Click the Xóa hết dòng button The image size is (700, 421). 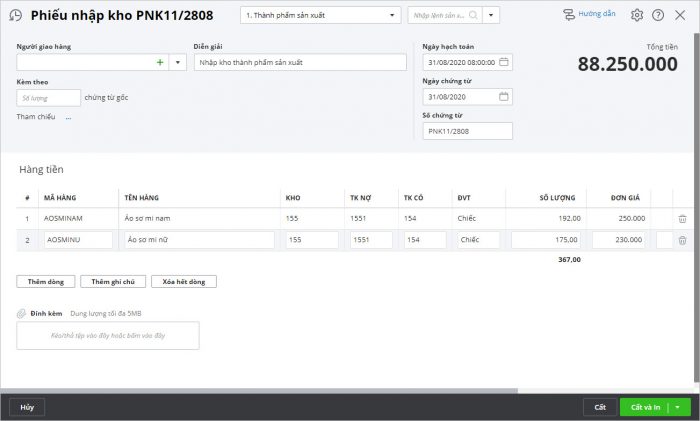183,282
